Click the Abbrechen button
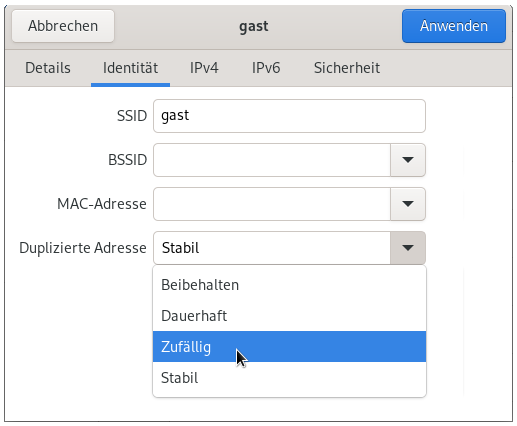This screenshot has height=426, width=517. [63, 26]
